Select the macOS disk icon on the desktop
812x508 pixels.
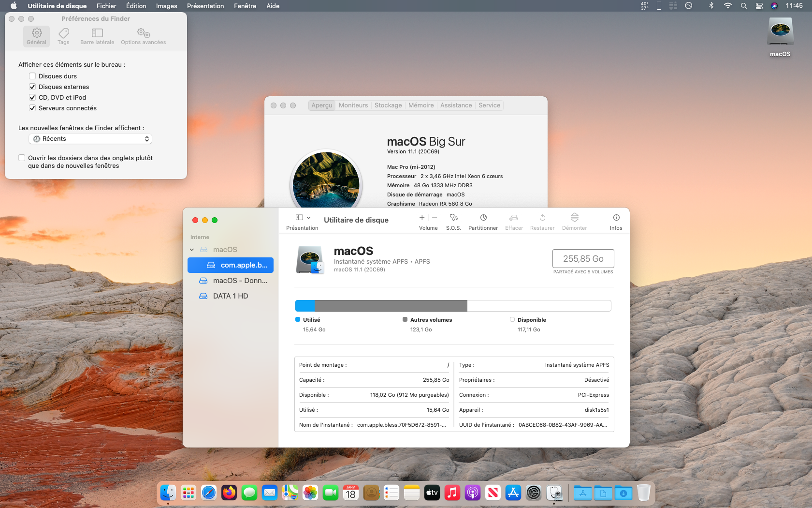pos(780,32)
